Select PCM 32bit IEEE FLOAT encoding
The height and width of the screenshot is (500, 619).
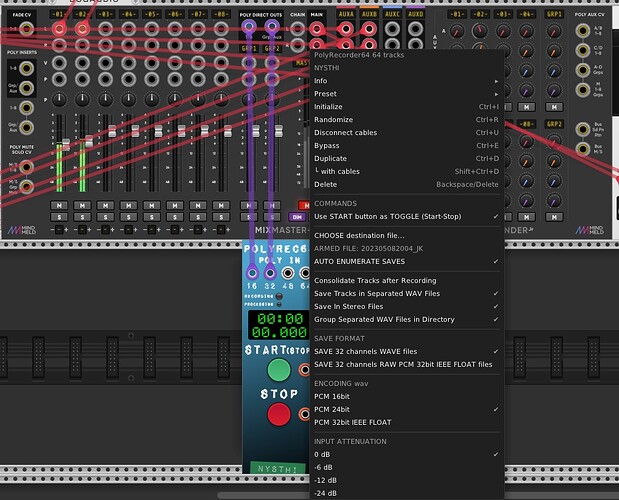pos(406,422)
